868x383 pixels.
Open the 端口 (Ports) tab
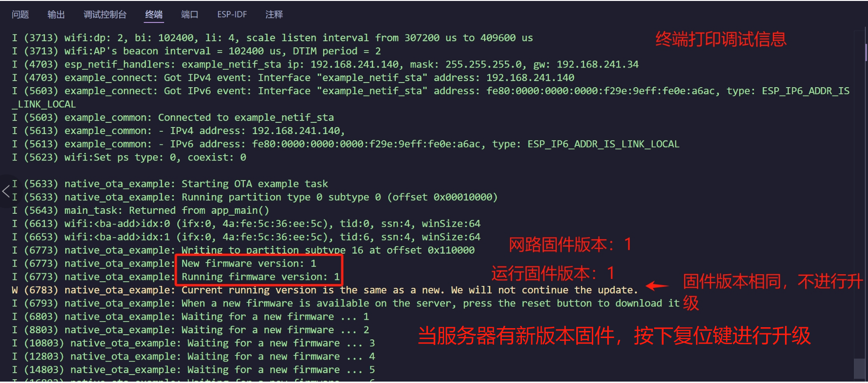pos(189,15)
